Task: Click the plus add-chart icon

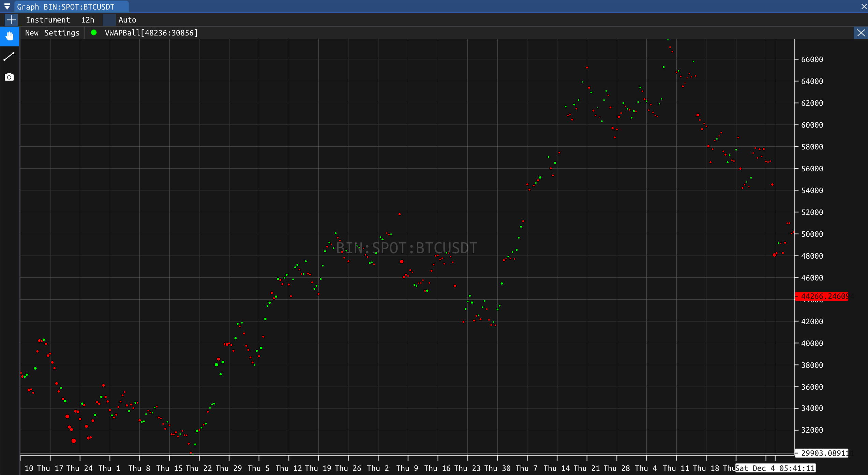Action: 11,20
